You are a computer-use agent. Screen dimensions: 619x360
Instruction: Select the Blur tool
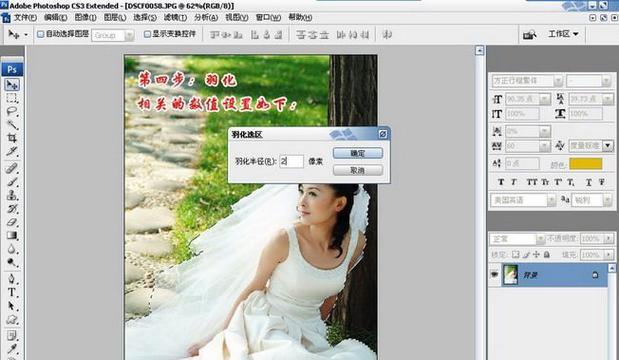coord(12,249)
